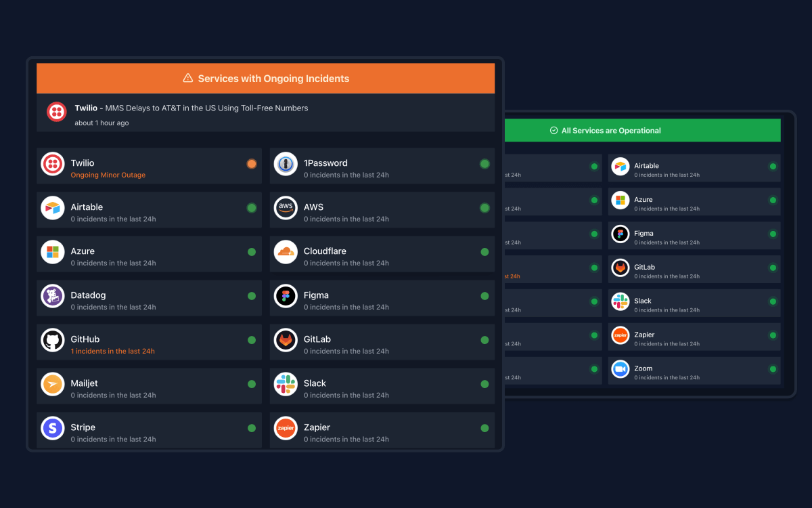This screenshot has height=508, width=812.
Task: Select the 'Slack' name in the back window
Action: 643,301
